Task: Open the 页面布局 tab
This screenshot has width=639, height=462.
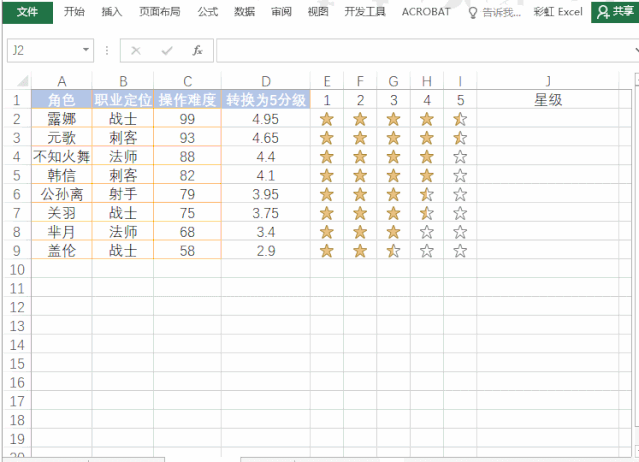Action: coord(160,12)
